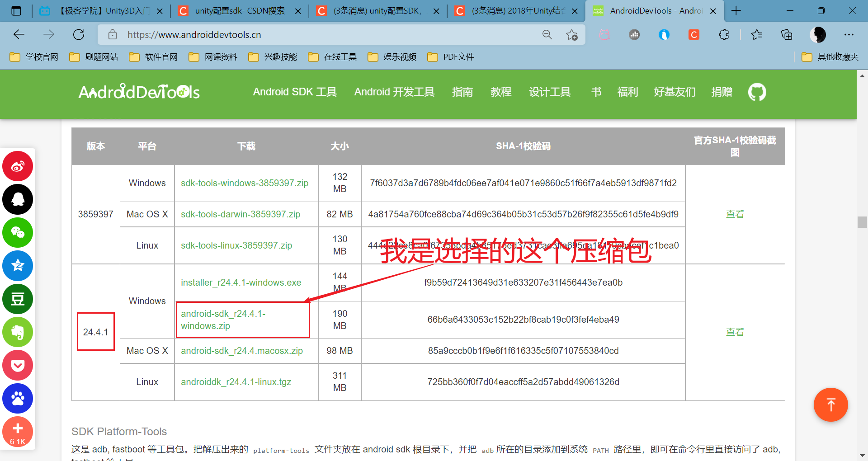Open Android 开发工具 menu
The image size is (868, 461).
[x=394, y=92]
